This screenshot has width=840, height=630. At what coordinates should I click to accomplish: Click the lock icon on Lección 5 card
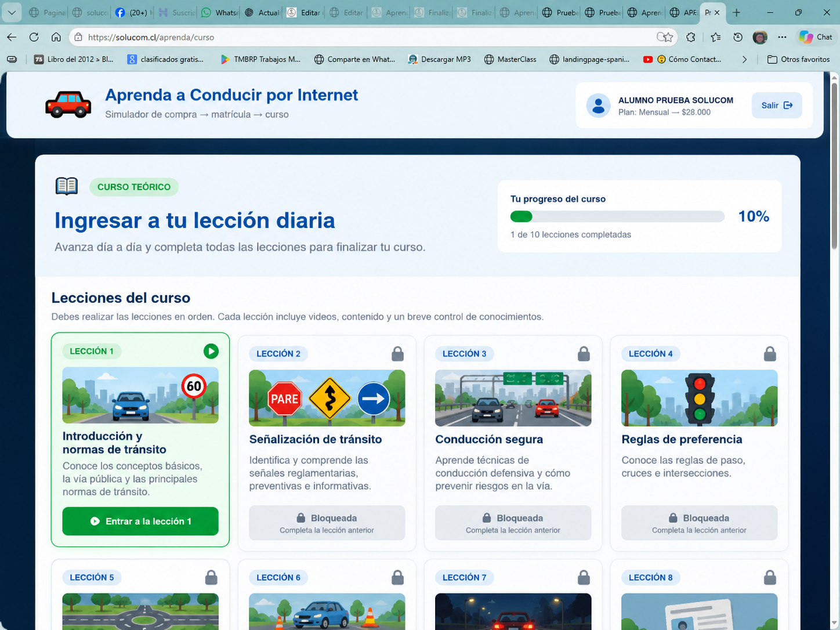tap(211, 577)
